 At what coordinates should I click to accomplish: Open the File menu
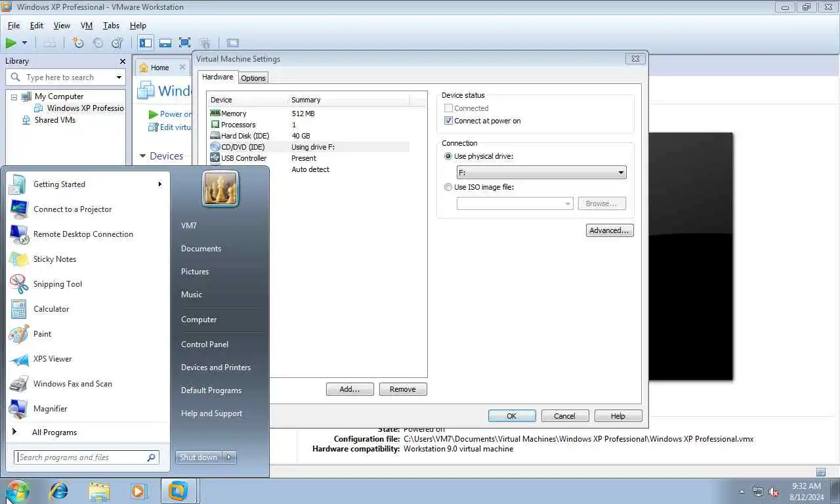14,26
